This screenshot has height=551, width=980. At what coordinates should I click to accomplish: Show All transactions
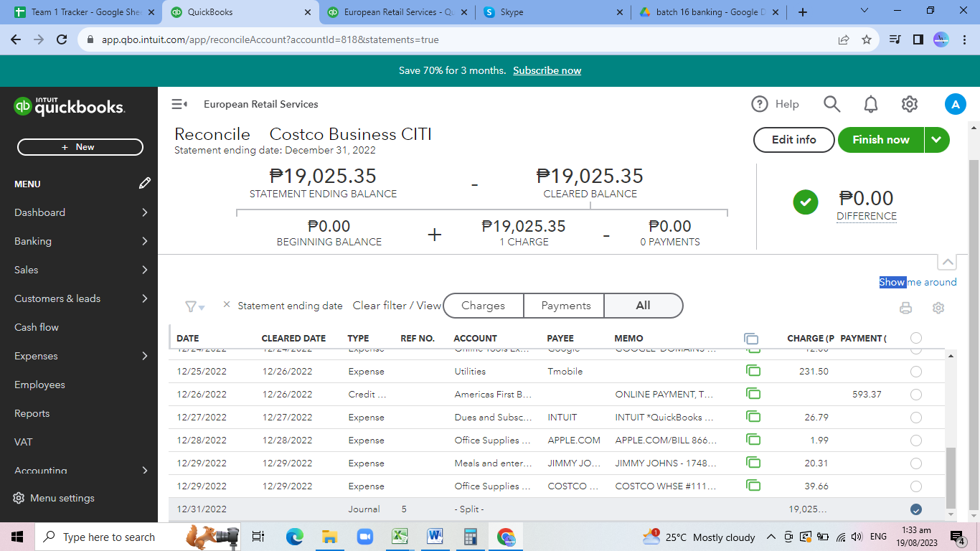644,306
